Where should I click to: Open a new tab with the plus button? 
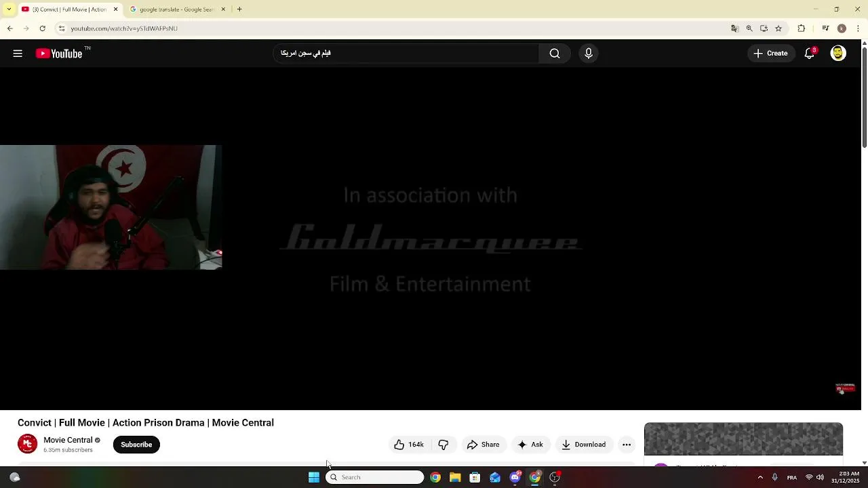(x=239, y=9)
